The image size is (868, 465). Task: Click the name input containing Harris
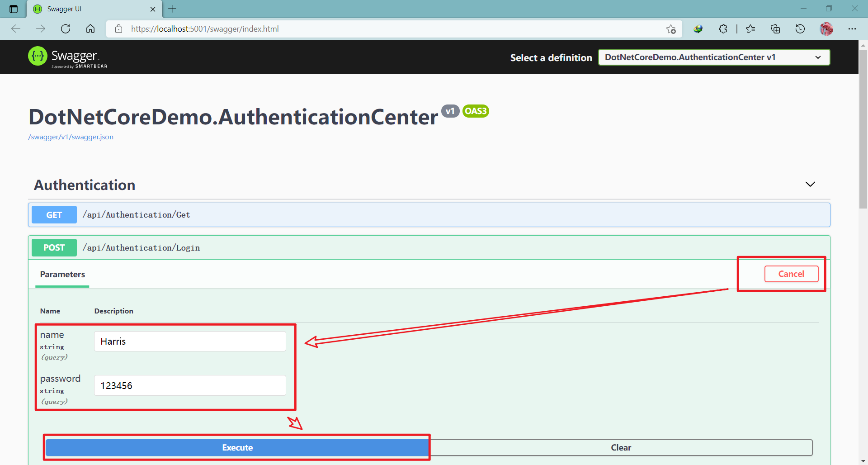(190, 342)
